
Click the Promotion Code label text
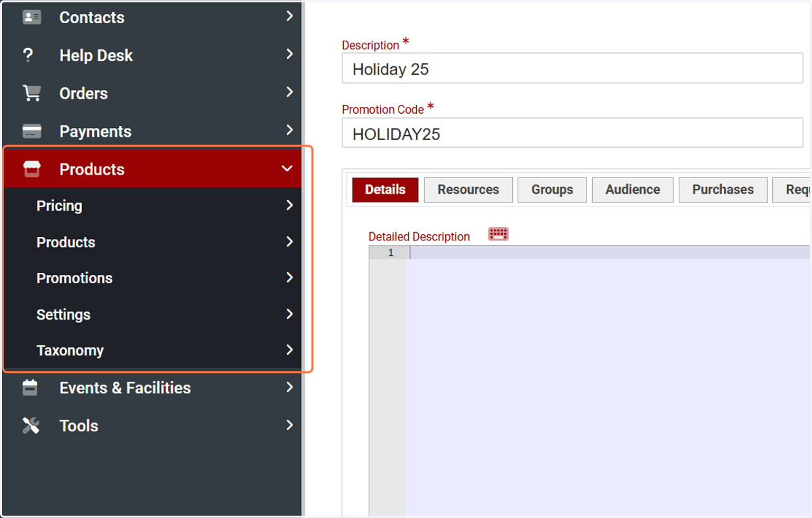pyautogui.click(x=383, y=110)
